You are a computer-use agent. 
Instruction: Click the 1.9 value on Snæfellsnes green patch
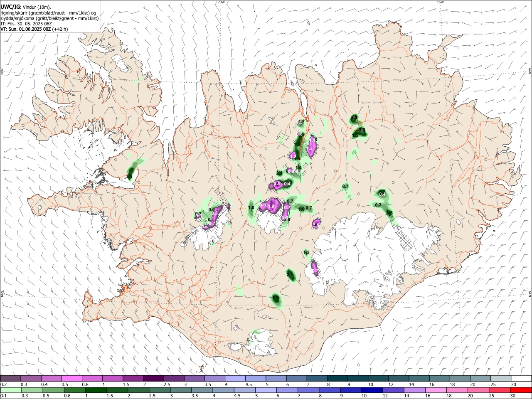pyautogui.click(x=129, y=177)
